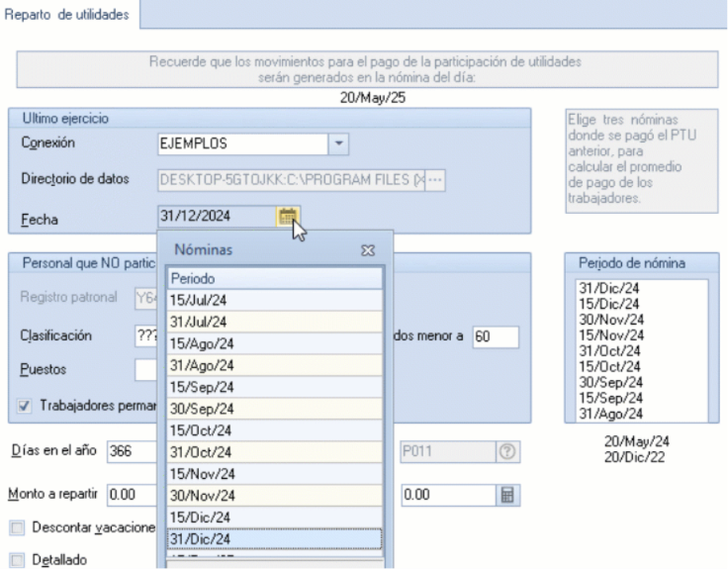Click the Periodo column header
This screenshot has width=728, height=569.
(x=275, y=279)
